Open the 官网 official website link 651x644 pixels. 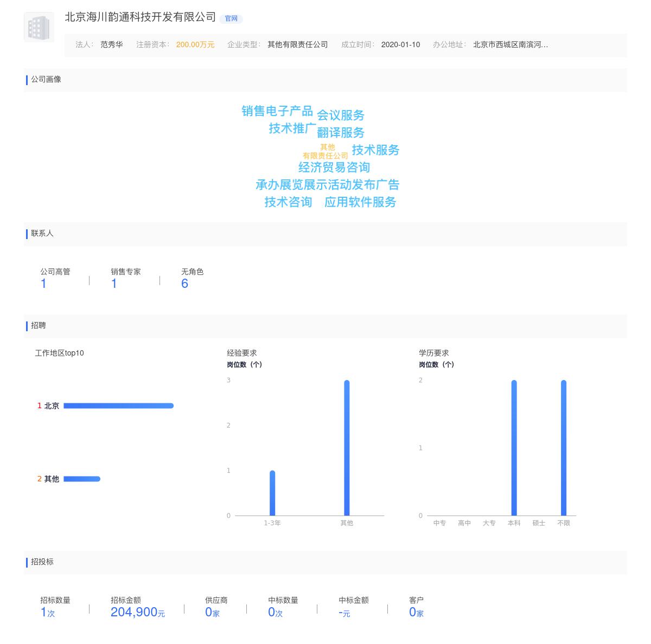[x=231, y=18]
